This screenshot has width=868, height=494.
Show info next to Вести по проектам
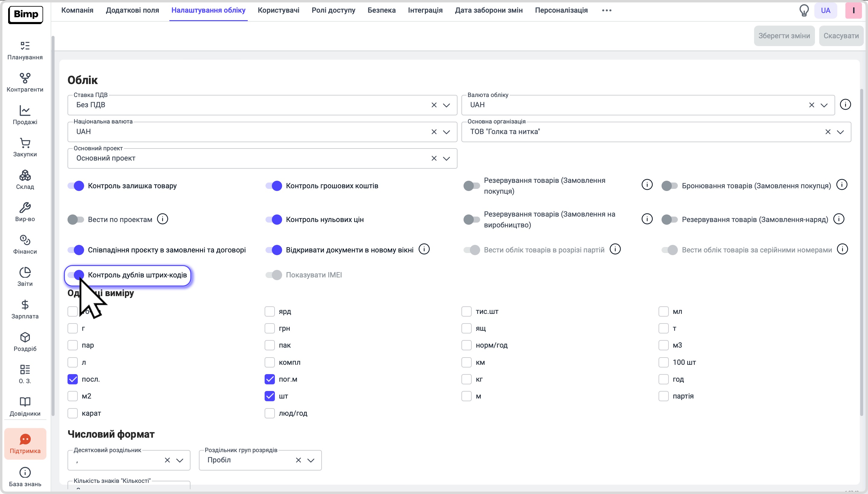tap(163, 219)
